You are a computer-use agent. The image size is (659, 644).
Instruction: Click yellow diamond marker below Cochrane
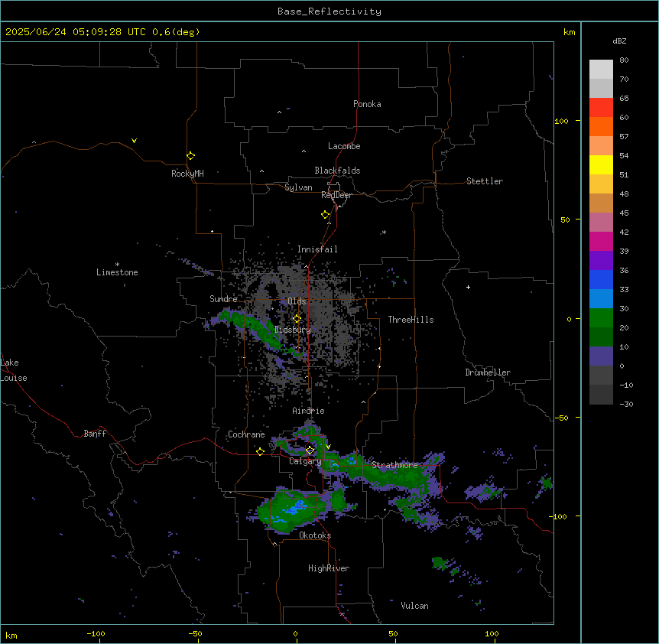click(x=260, y=452)
